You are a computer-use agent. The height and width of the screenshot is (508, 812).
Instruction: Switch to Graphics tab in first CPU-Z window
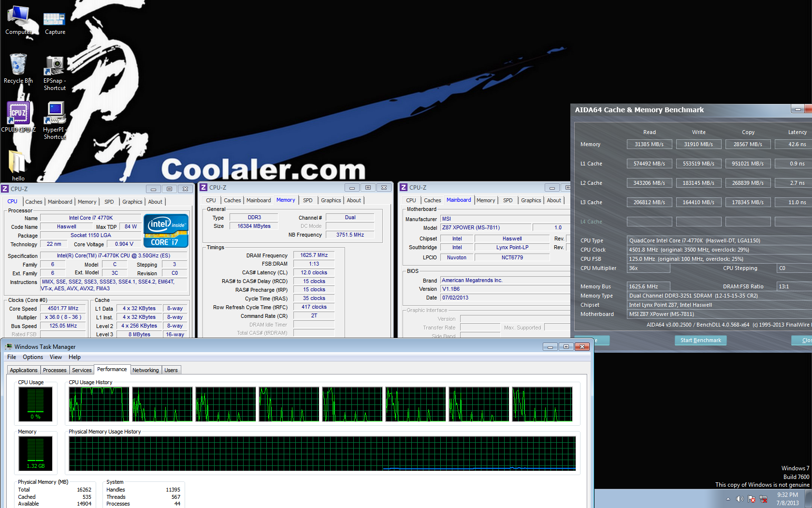pos(132,202)
